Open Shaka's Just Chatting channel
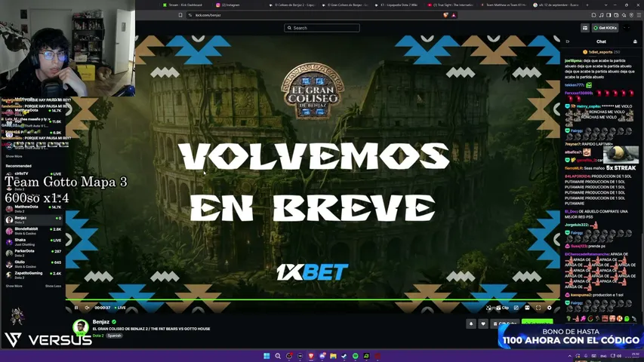The height and width of the screenshot is (362, 644). click(x=33, y=242)
